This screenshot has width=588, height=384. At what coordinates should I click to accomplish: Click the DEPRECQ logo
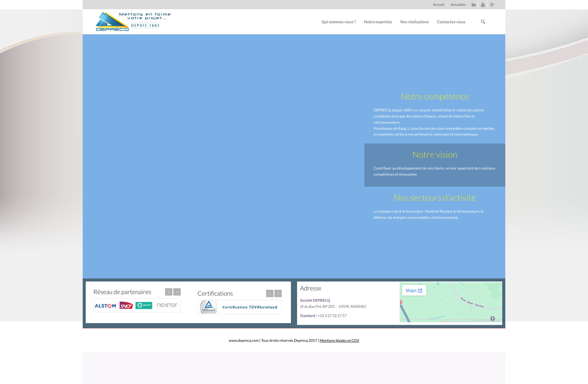click(x=133, y=21)
